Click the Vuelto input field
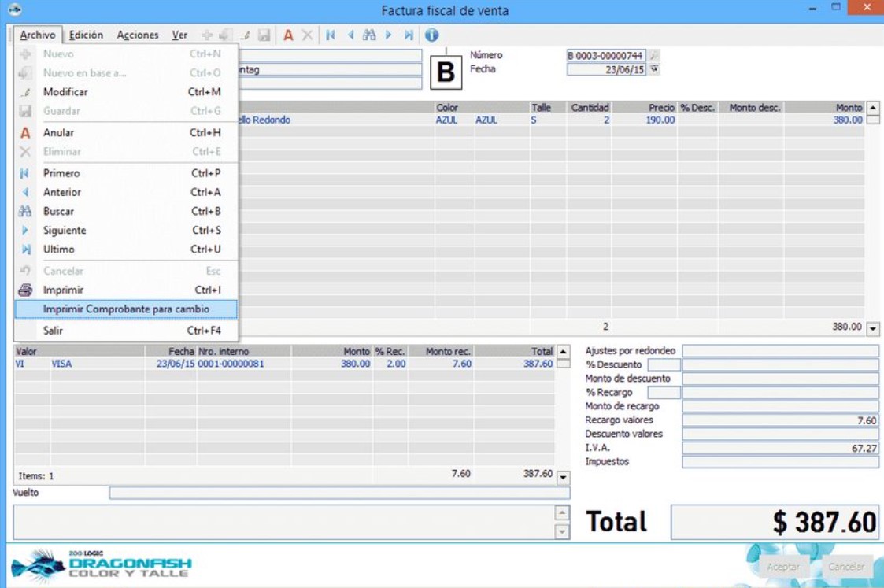 point(338,493)
